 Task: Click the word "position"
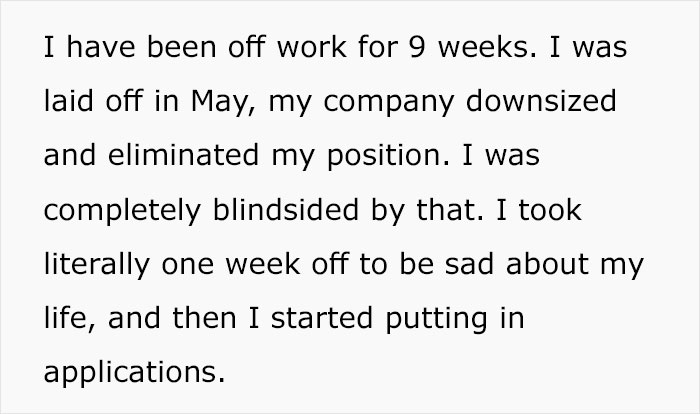point(388,158)
